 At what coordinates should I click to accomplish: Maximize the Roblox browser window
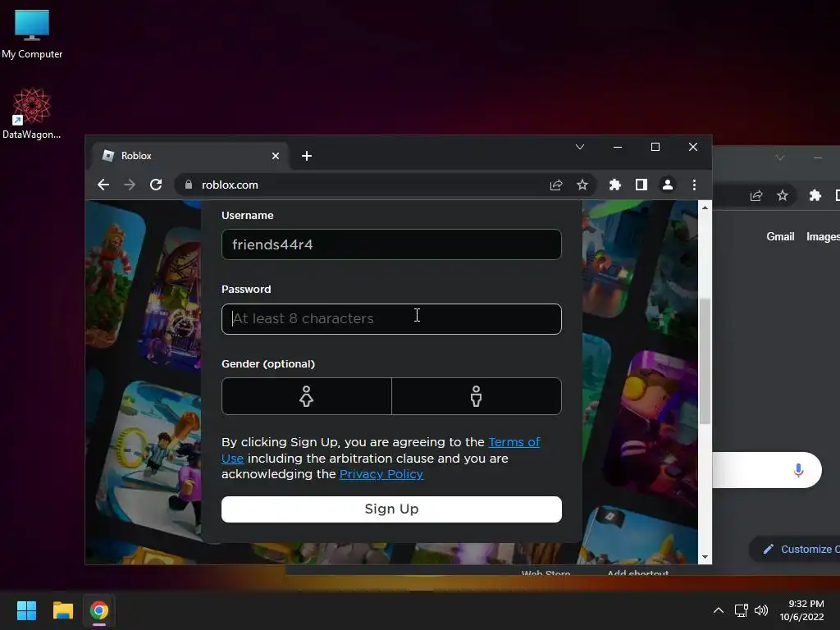click(x=655, y=147)
